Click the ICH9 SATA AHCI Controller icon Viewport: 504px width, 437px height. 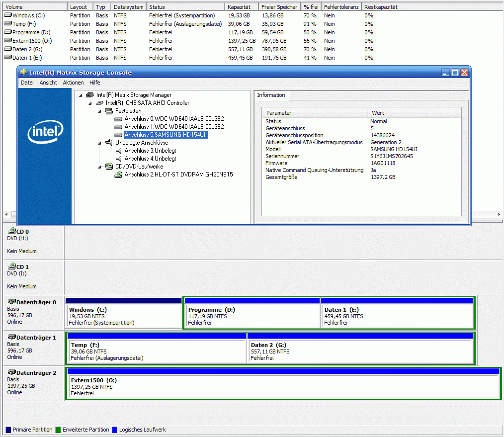(99, 103)
